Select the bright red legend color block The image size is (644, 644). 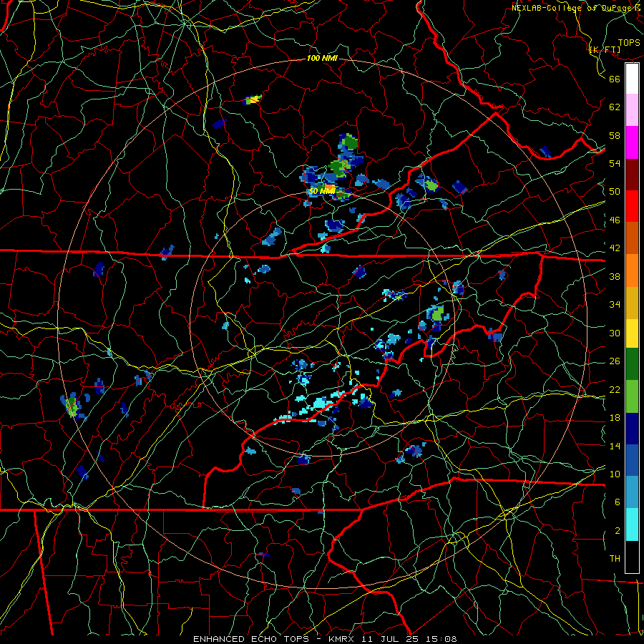coord(632,206)
